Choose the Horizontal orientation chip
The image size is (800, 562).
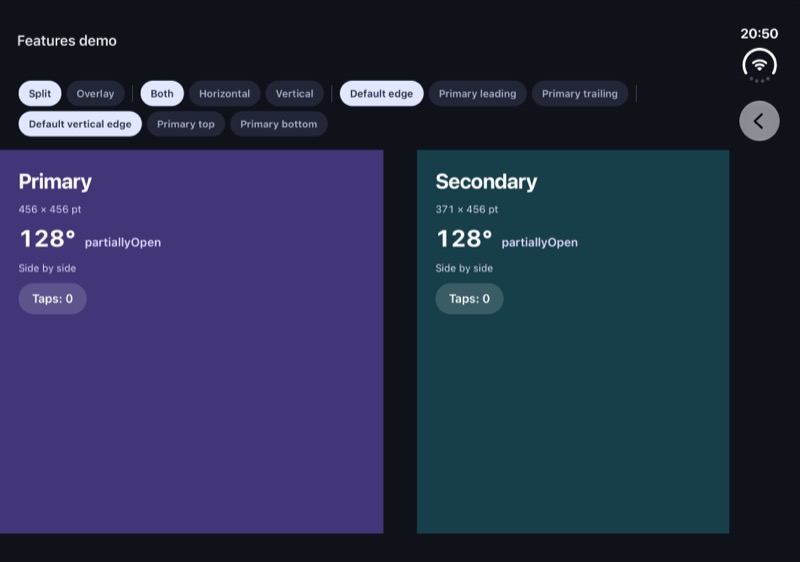(x=224, y=94)
